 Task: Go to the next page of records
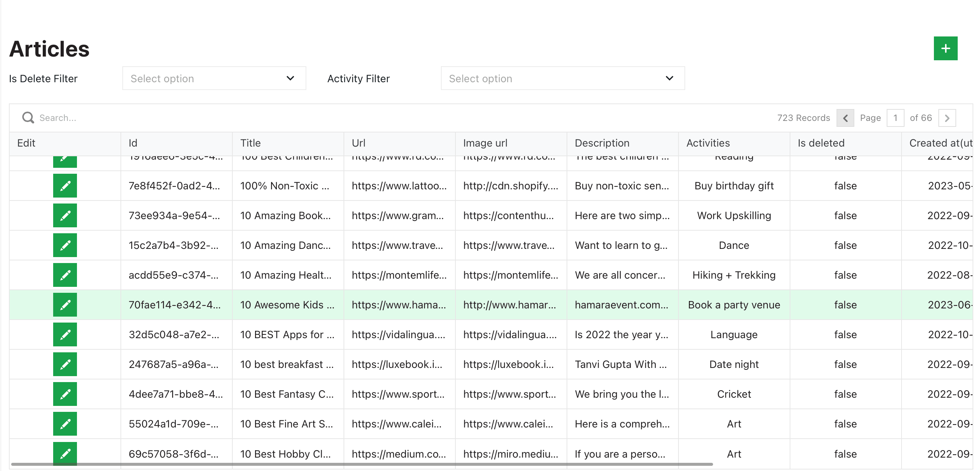(x=947, y=118)
